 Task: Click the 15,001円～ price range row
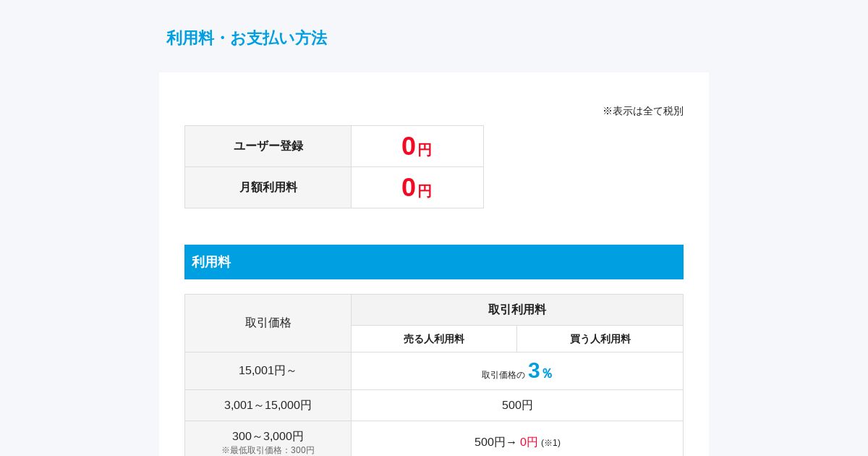(x=268, y=371)
